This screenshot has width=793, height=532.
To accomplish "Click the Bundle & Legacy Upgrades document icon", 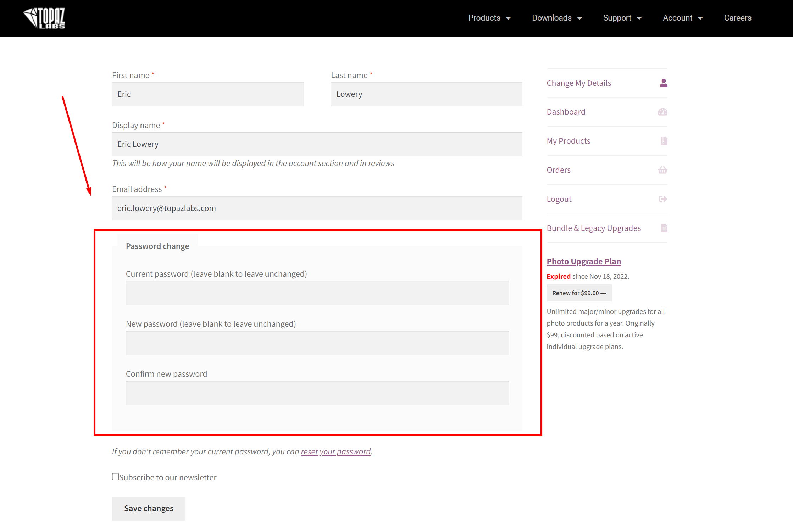I will 664,228.
